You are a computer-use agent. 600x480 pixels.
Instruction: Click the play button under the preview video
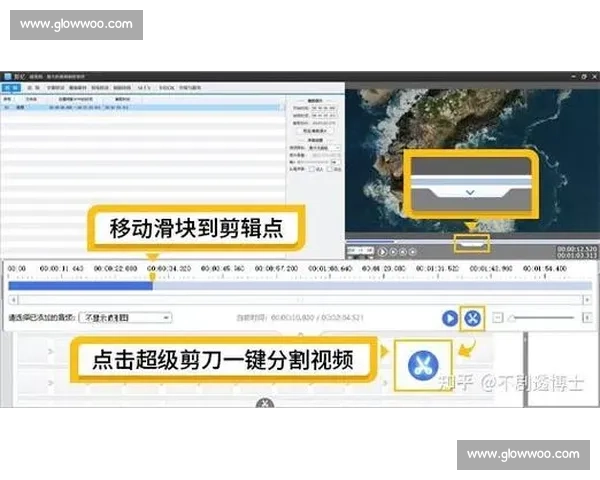coord(382,252)
